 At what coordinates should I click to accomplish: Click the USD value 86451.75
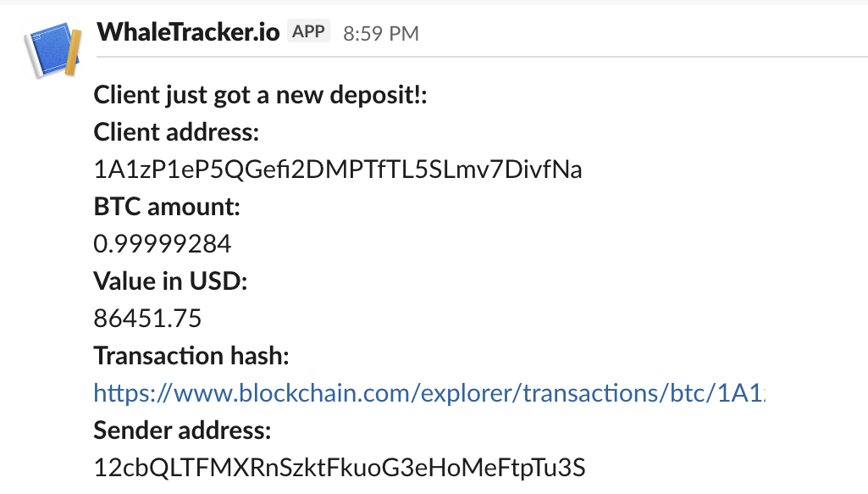pos(147,319)
